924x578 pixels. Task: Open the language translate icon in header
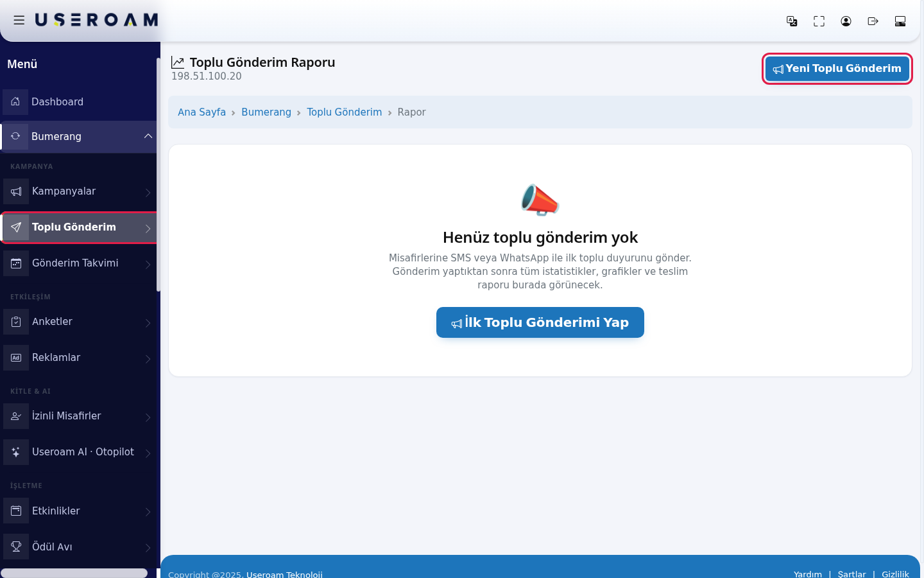point(792,21)
